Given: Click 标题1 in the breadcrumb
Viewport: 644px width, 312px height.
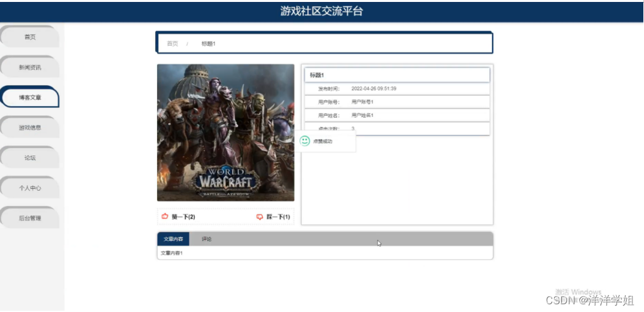Looking at the screenshot, I should 209,43.
